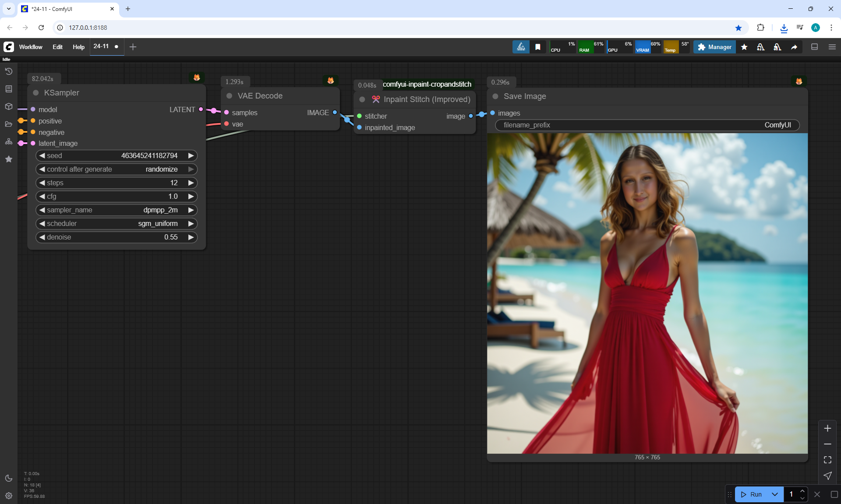
Task: Open the settings gear icon
Action: click(9, 496)
